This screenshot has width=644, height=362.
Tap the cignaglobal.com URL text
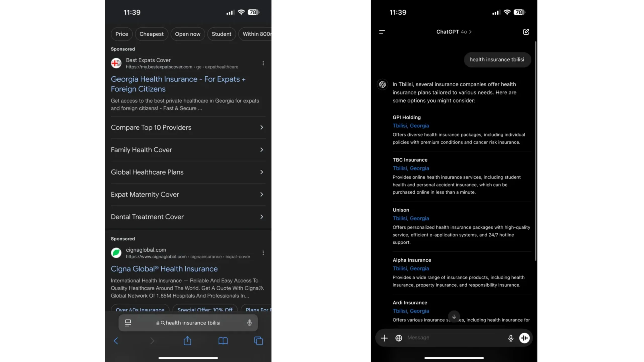188,257
